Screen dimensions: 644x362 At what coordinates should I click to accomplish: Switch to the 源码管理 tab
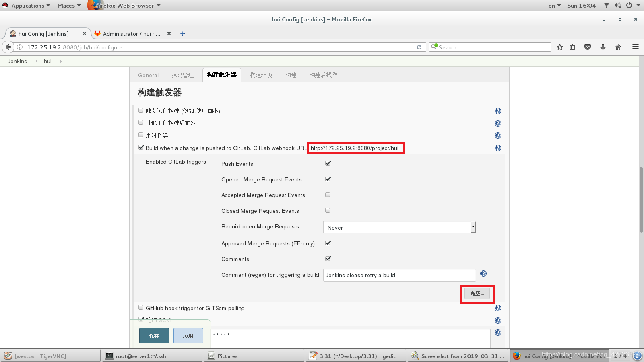coord(182,75)
